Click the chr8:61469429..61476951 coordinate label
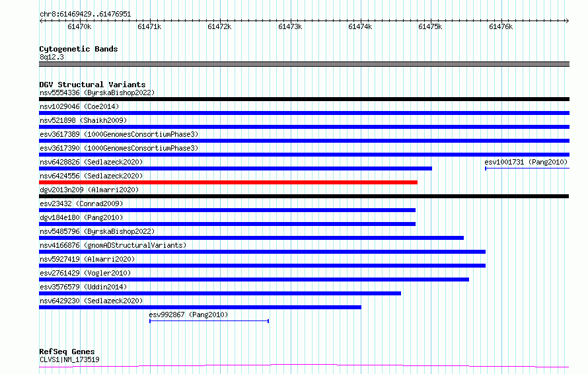 pos(85,15)
